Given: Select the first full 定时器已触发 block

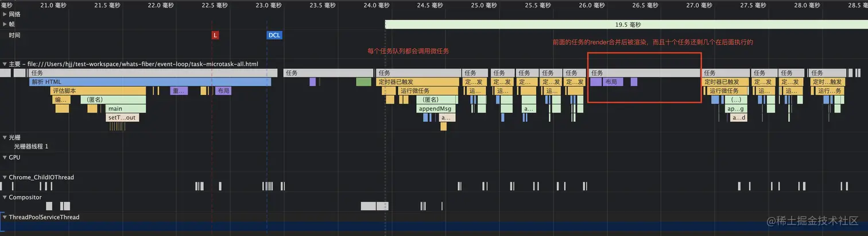Looking at the screenshot, I should [418, 82].
